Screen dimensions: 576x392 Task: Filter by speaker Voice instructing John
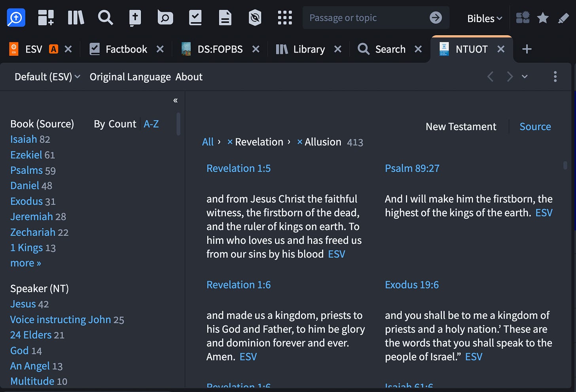(x=61, y=319)
